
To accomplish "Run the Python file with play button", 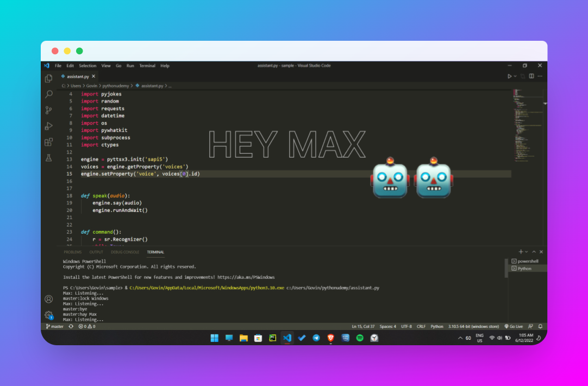I will tap(509, 76).
